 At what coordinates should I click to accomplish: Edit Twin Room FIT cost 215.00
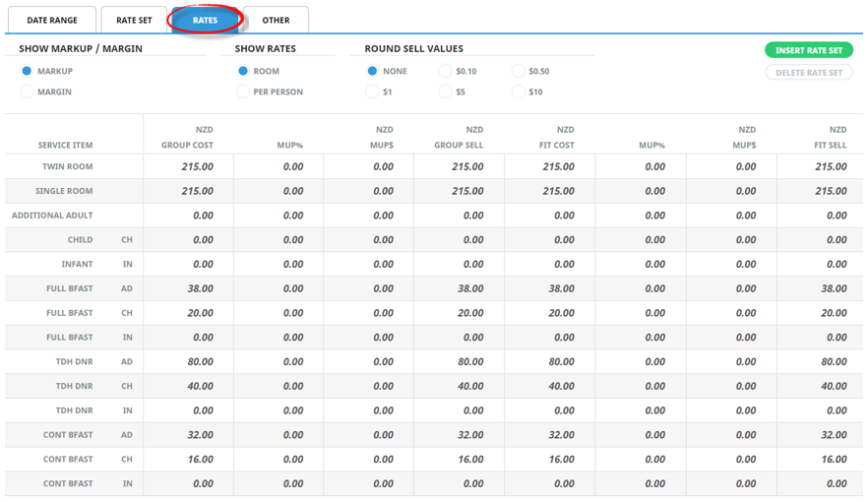(x=550, y=166)
